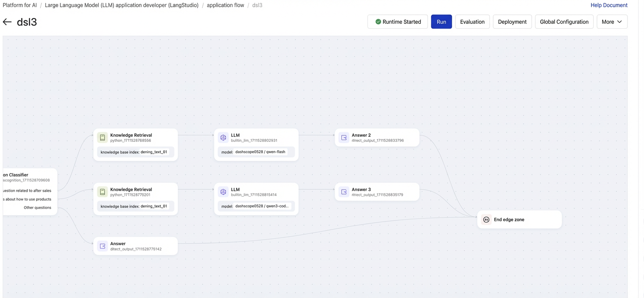This screenshot has width=644, height=298.
Task: Run the application flow
Action: (441, 22)
